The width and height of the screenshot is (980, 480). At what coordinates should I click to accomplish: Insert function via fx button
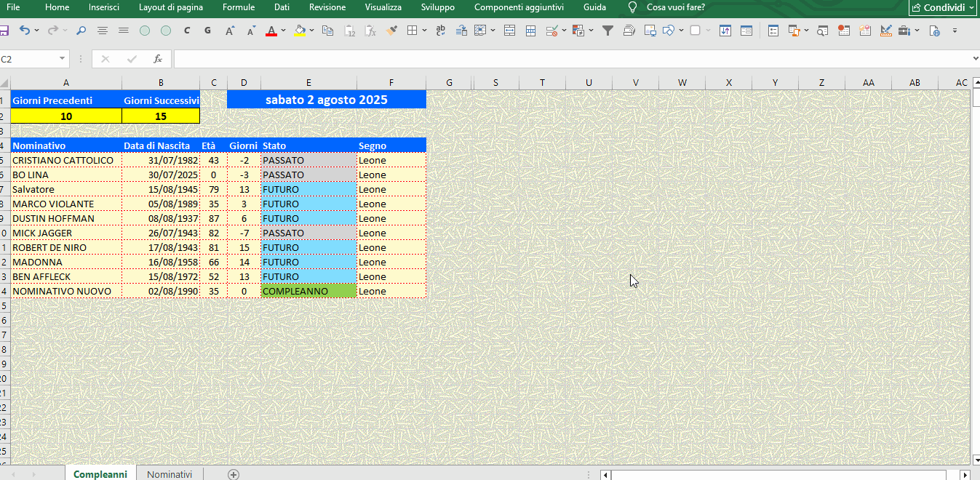(158, 59)
